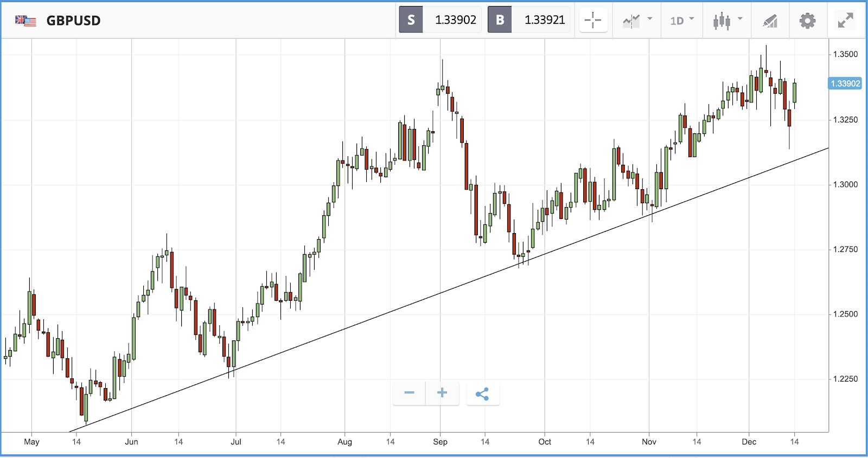Open the compare instruments chart icon
Viewport: 868px width, 458px height.
point(631,21)
